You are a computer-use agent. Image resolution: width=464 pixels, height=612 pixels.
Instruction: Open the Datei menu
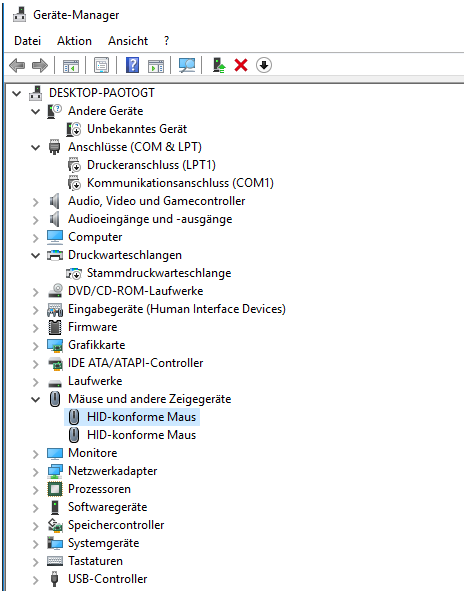point(27,41)
